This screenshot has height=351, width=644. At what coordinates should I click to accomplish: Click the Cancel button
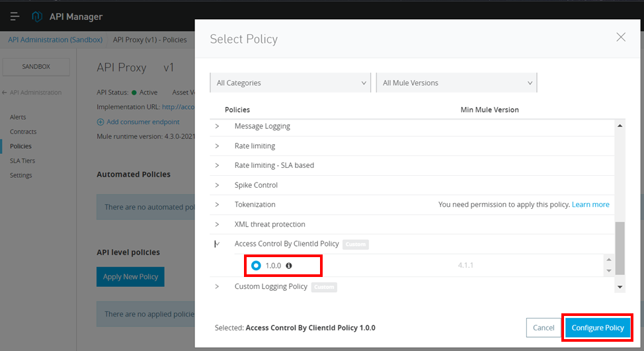click(x=543, y=328)
